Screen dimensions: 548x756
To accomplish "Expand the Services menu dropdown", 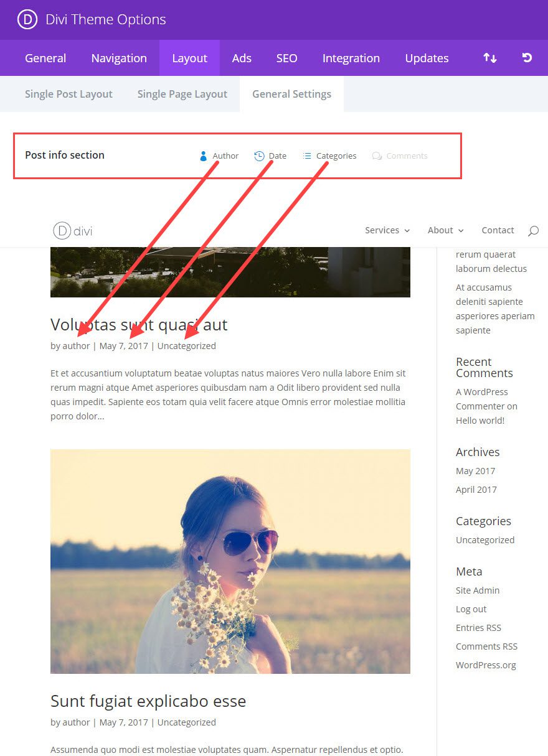I will (x=387, y=230).
